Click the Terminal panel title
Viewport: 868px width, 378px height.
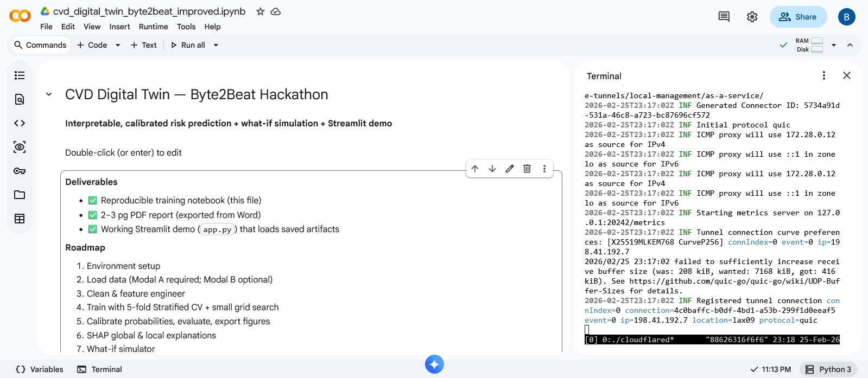[604, 76]
